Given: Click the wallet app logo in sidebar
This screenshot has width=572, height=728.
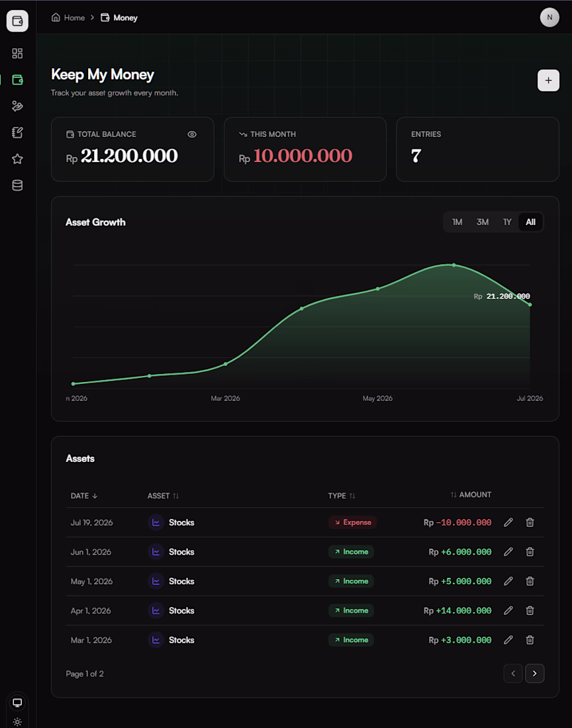Looking at the screenshot, I should pos(17,21).
